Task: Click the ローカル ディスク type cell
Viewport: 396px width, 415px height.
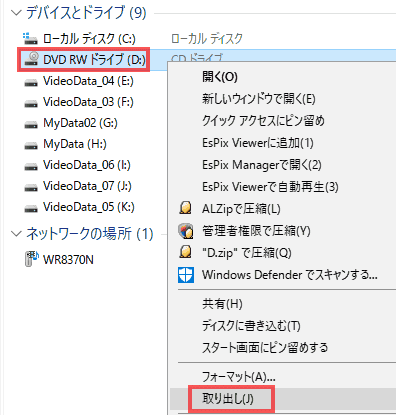Action: (207, 39)
